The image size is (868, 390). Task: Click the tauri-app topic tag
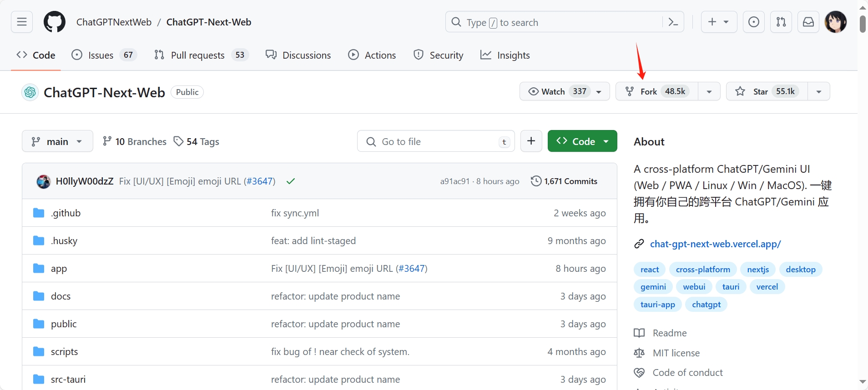(658, 304)
